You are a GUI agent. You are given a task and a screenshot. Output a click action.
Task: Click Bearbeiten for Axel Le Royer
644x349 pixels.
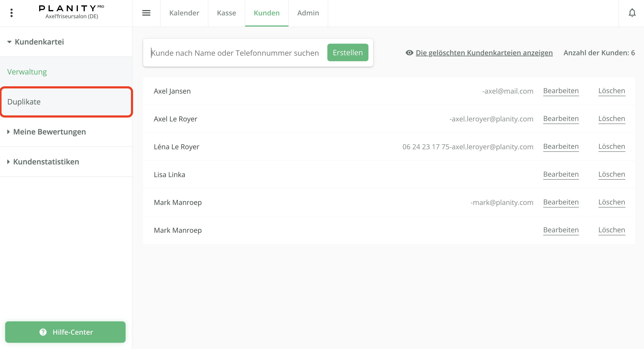coord(561,119)
